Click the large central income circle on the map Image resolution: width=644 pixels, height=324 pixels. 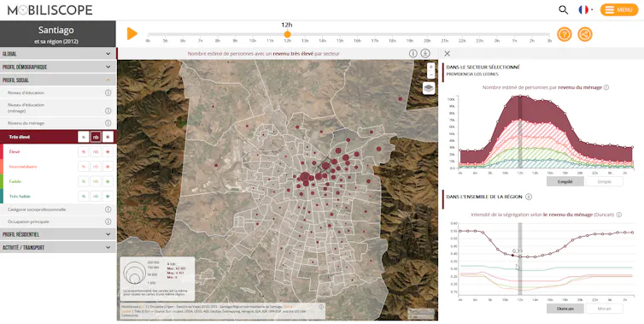click(305, 177)
